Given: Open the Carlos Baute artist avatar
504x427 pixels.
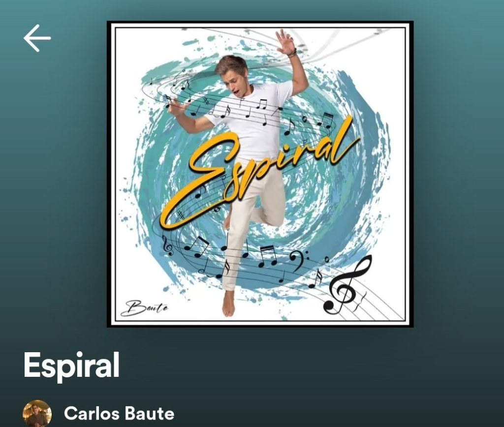Looking at the screenshot, I should click(x=37, y=414).
